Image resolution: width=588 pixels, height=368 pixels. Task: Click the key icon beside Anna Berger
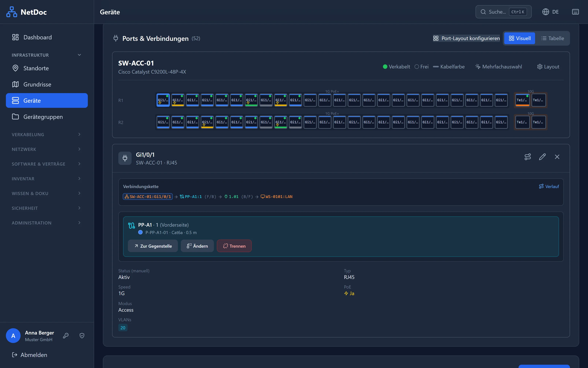click(66, 336)
